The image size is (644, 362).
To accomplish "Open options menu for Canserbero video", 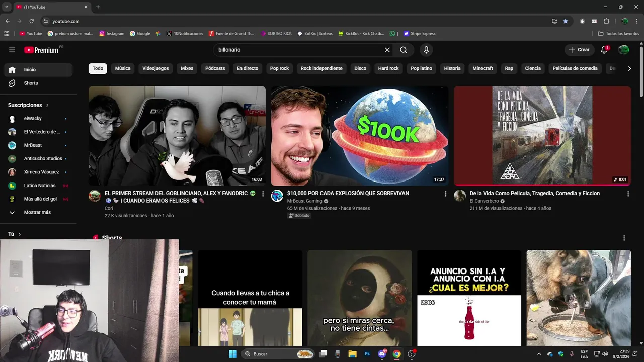I will pyautogui.click(x=628, y=194).
